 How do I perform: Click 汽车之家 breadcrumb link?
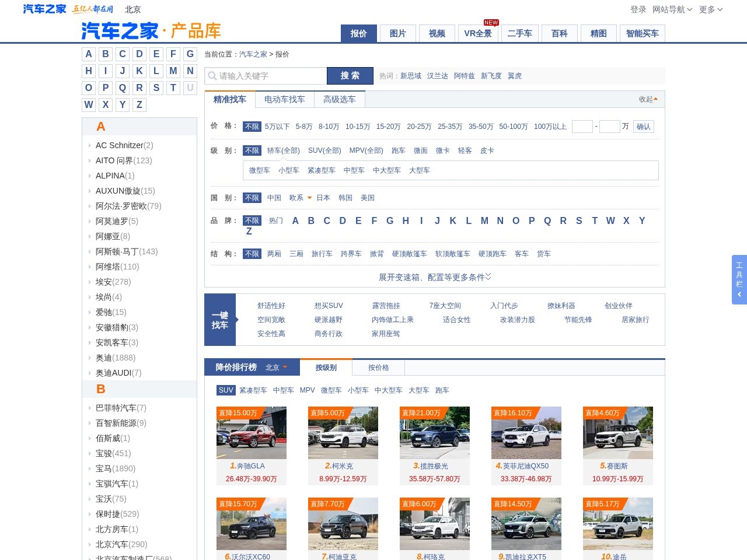coord(253,54)
